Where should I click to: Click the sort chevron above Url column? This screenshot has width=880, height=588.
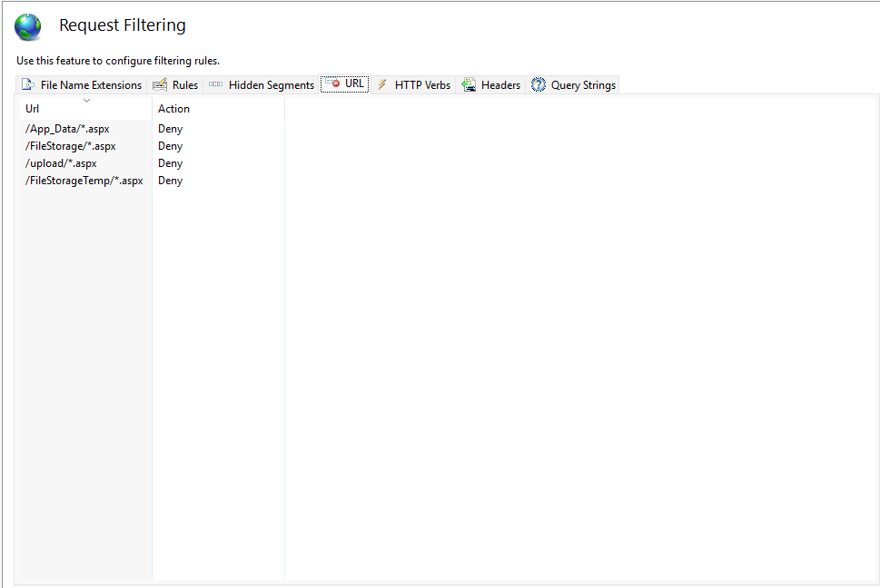(86, 100)
